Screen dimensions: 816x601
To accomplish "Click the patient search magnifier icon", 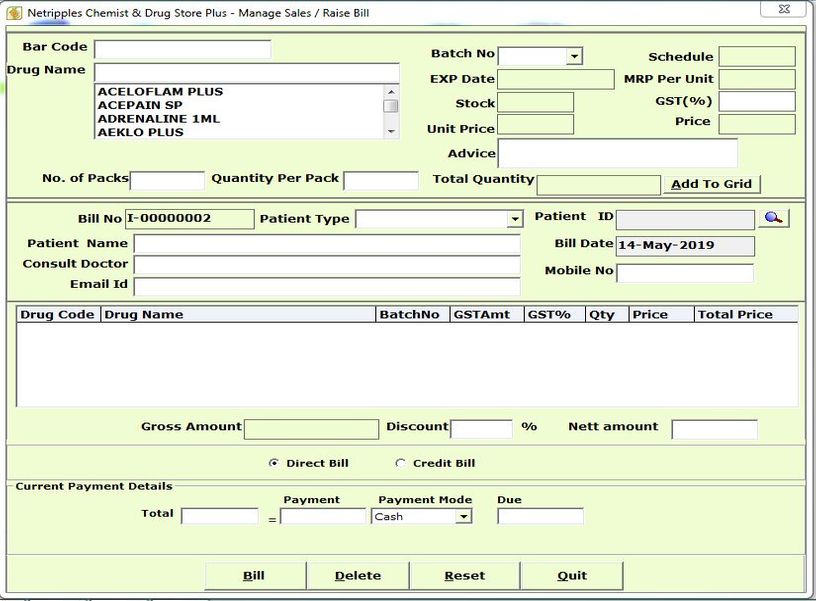I will [773, 218].
